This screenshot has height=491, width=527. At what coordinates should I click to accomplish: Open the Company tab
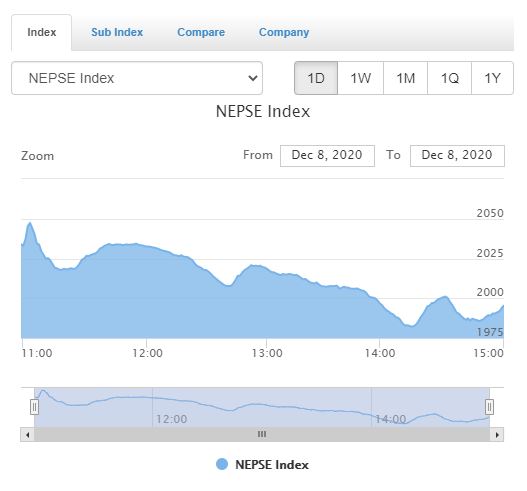284,32
